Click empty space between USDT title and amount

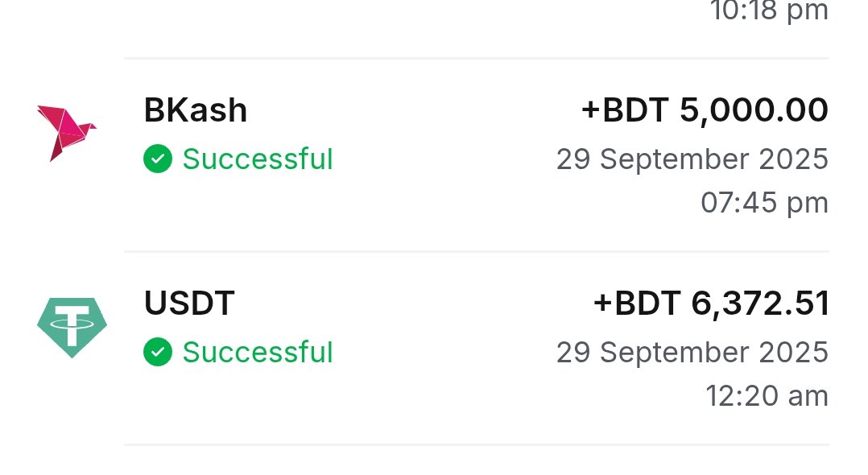(411, 304)
